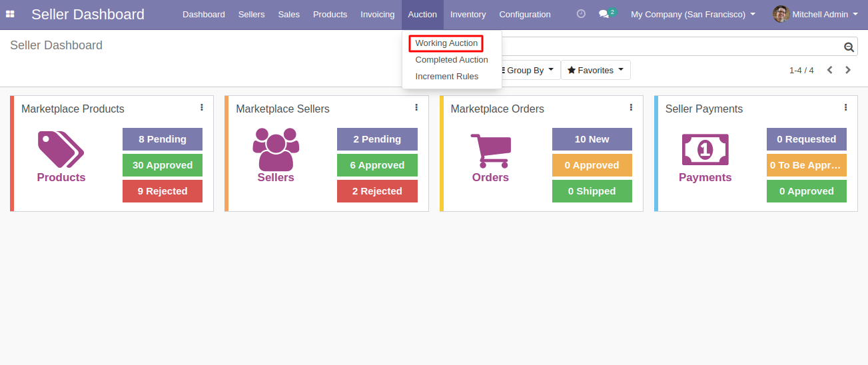The image size is (868, 365).
Task: Click the Orders shopping cart icon
Action: coord(491,151)
